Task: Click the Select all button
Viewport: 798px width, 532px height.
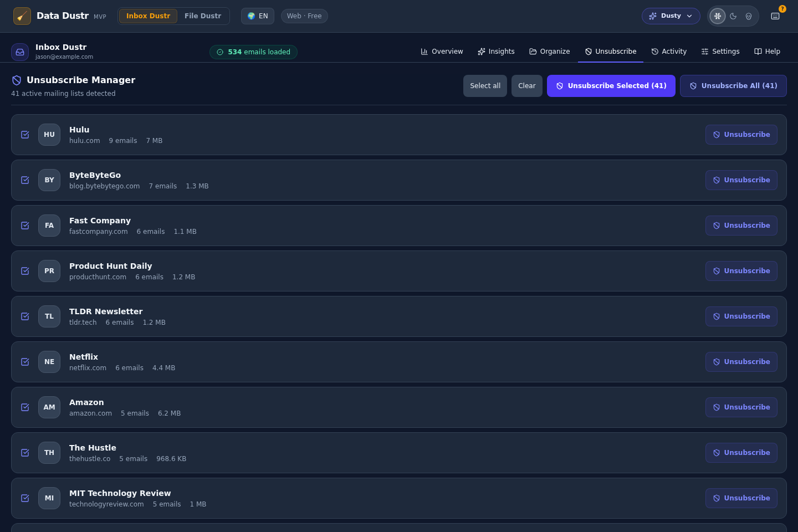Action: point(485,86)
